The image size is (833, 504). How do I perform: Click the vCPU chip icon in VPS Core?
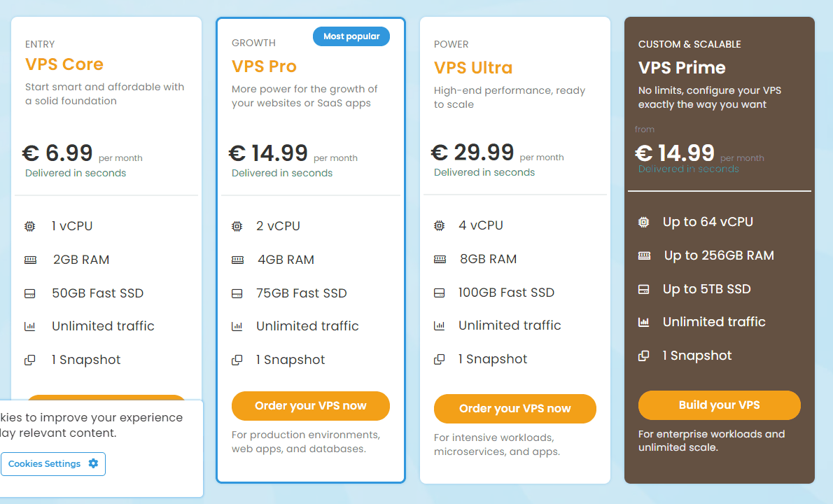(x=29, y=226)
